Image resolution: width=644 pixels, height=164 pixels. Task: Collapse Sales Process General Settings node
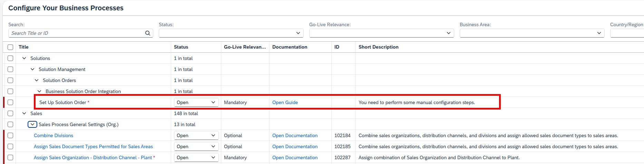[32, 124]
